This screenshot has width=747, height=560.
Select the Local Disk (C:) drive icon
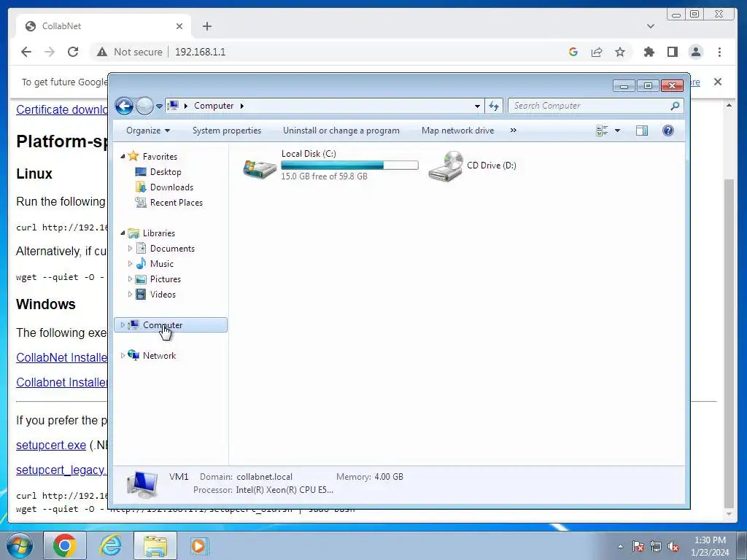[260, 168]
